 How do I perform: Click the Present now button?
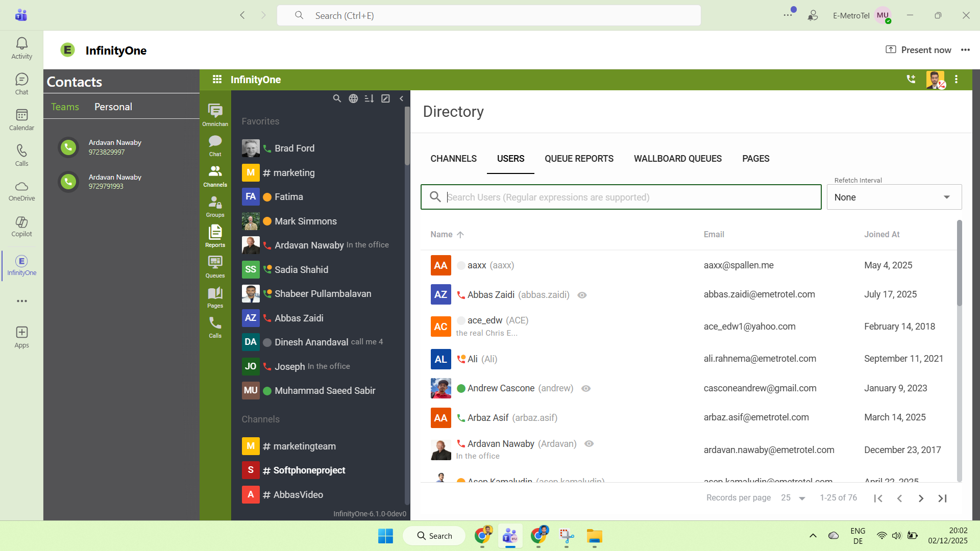918,50
